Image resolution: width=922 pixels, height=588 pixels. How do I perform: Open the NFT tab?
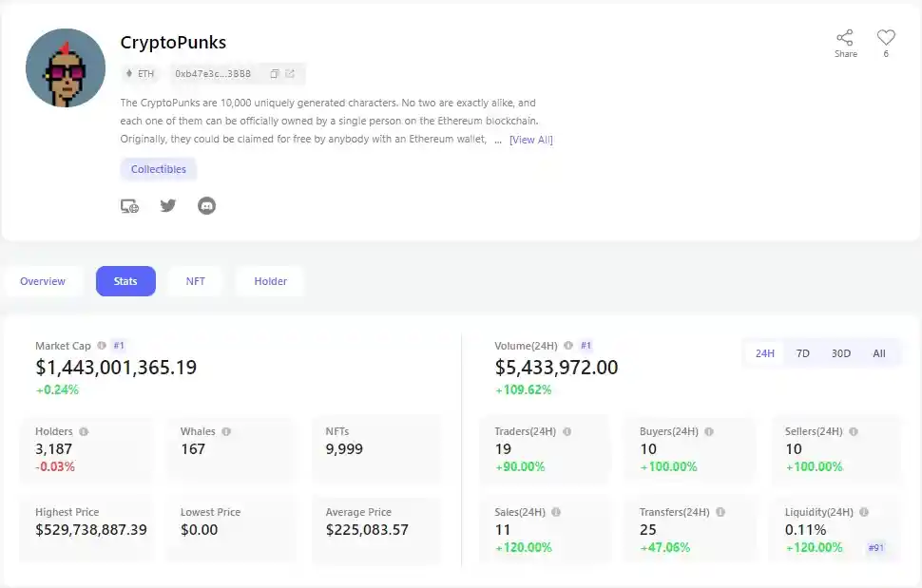point(195,280)
